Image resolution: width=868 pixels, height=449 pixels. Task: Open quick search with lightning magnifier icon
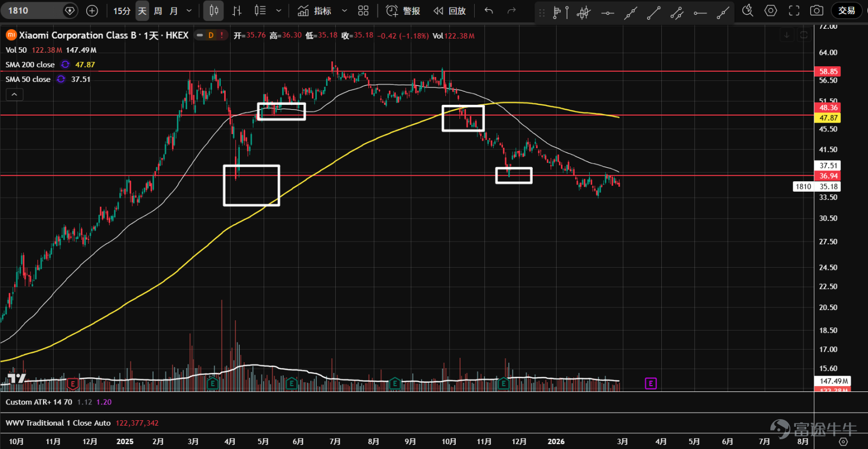748,10
